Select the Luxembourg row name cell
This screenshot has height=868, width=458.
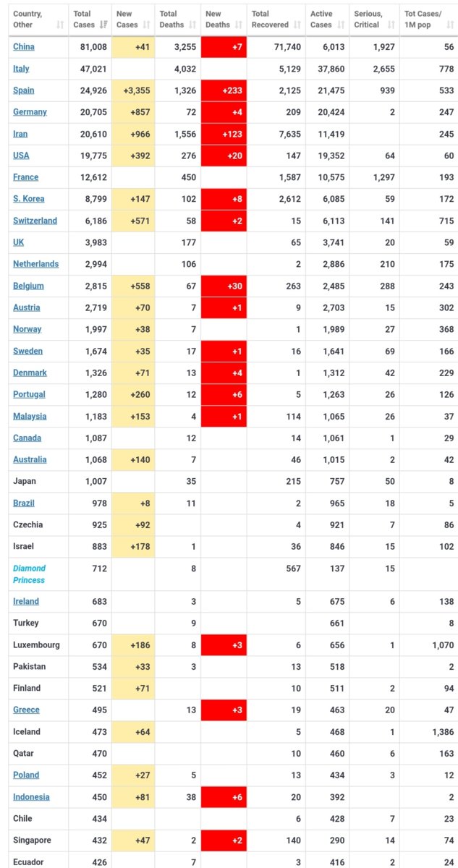point(36,644)
